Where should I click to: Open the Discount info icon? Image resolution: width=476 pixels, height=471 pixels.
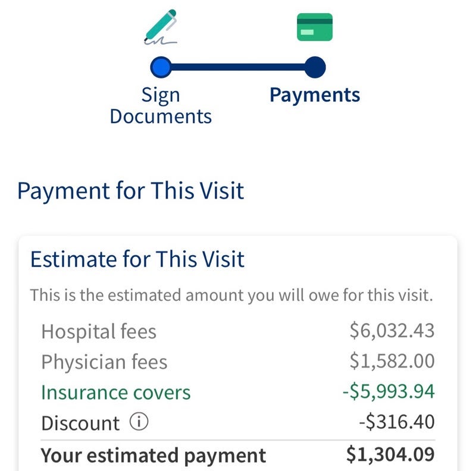tap(139, 423)
